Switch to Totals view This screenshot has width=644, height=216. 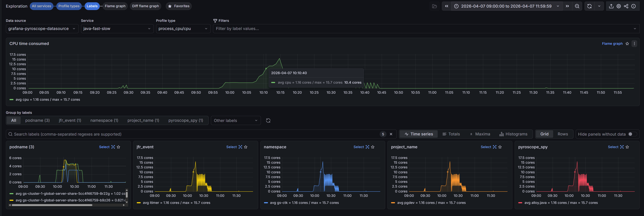click(x=451, y=134)
